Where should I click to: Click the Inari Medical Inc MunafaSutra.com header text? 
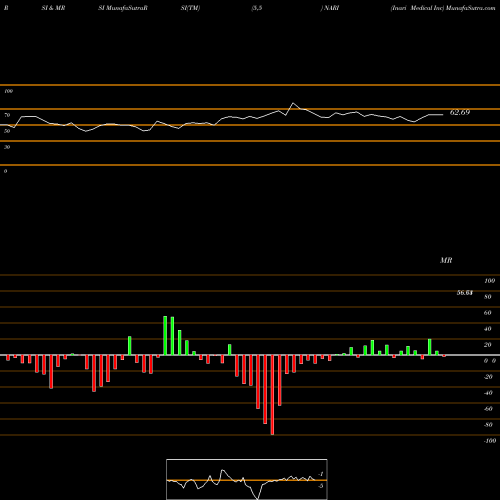pos(443,8)
